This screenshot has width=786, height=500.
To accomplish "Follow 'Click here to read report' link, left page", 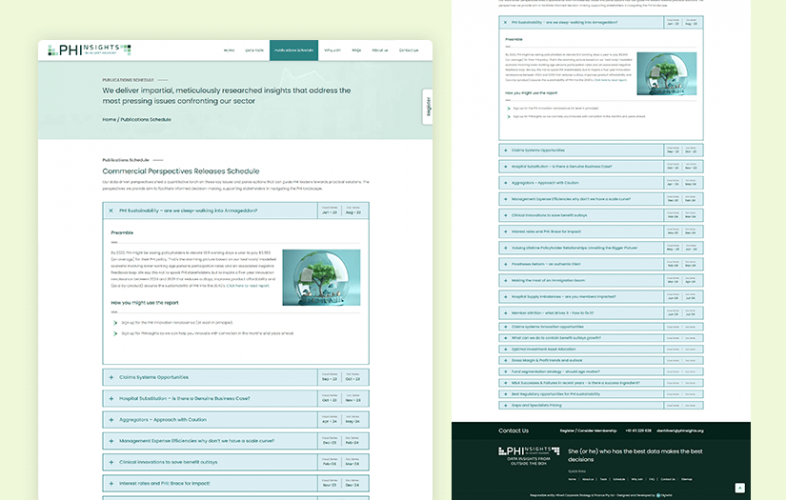I will pos(248,285).
